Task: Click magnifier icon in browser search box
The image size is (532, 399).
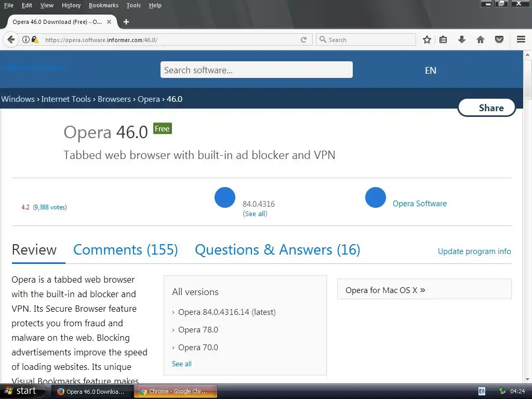Action: (323, 39)
